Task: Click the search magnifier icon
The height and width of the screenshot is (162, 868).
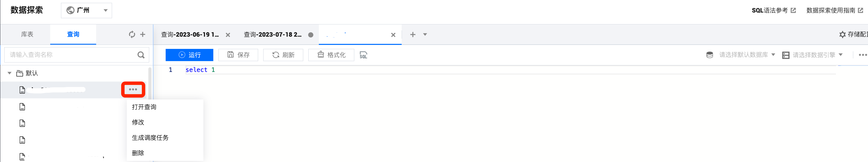Action: tap(141, 55)
